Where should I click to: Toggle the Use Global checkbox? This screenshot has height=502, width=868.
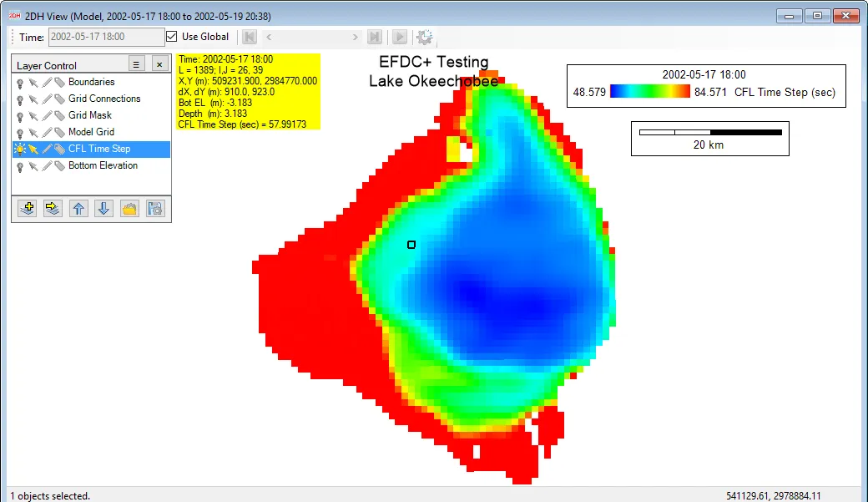coord(171,36)
